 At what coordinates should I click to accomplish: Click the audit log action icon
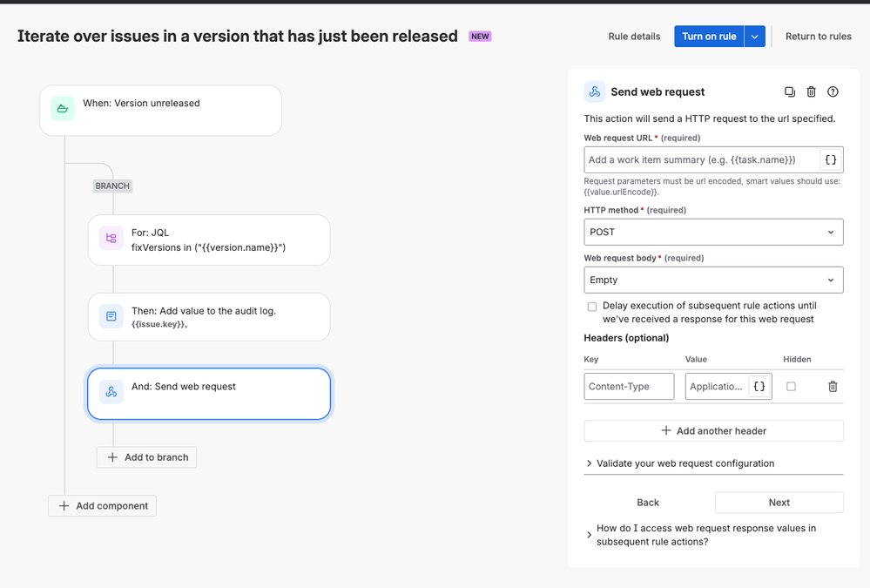[x=111, y=316]
